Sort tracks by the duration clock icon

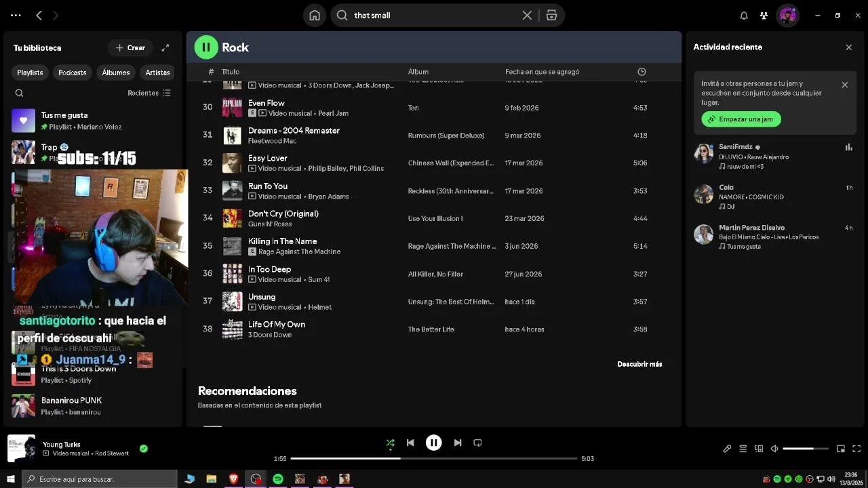click(x=642, y=72)
